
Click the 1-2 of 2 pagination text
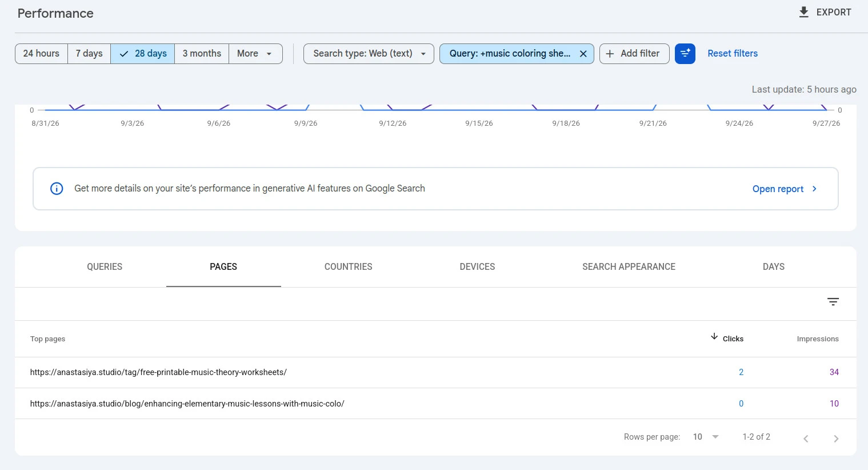[x=756, y=437]
